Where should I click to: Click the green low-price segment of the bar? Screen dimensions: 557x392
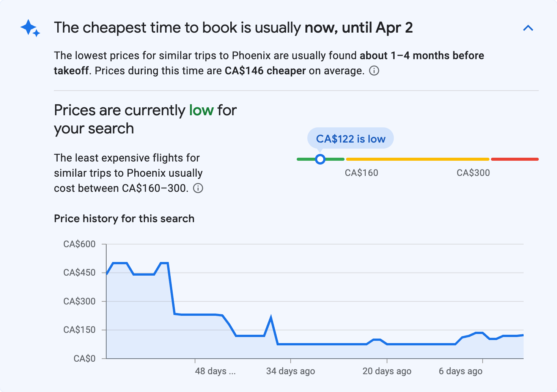[x=307, y=159]
